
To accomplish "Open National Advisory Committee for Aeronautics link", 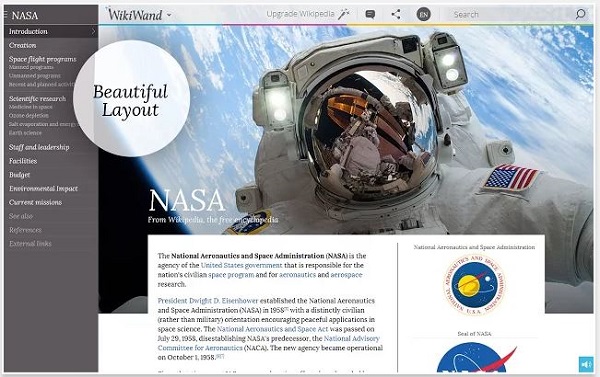I will [x=268, y=343].
